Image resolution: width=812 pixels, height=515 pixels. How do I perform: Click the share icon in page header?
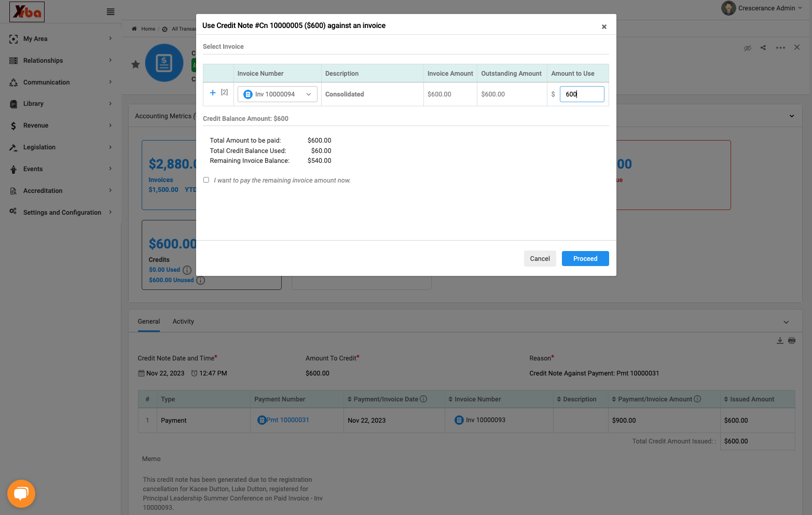pyautogui.click(x=763, y=48)
